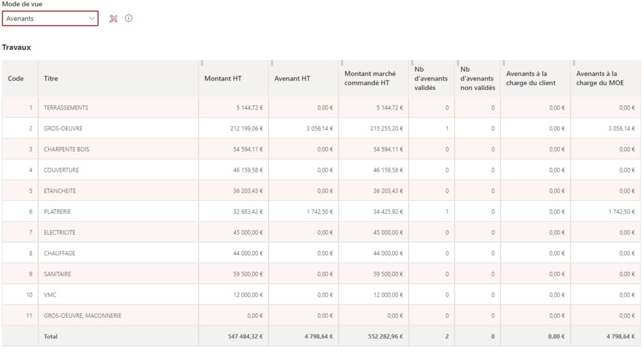Select the CHARPENTE BOIS row
644x355 pixels.
point(321,149)
